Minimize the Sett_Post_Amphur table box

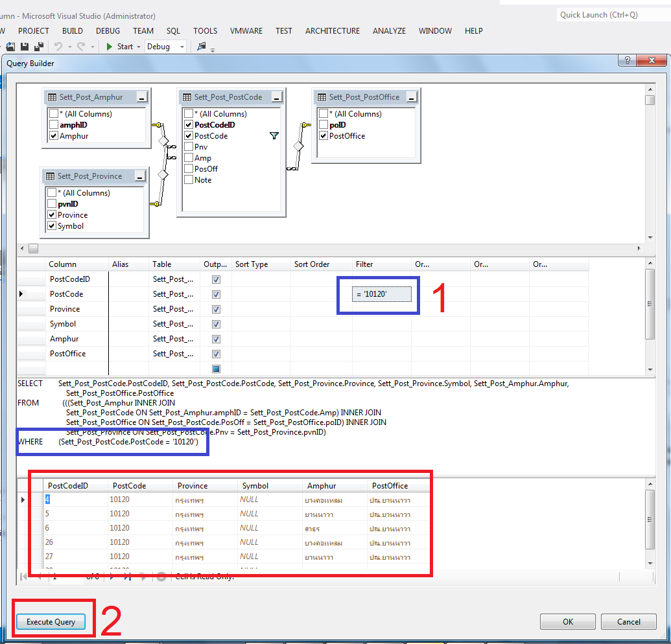[x=142, y=97]
